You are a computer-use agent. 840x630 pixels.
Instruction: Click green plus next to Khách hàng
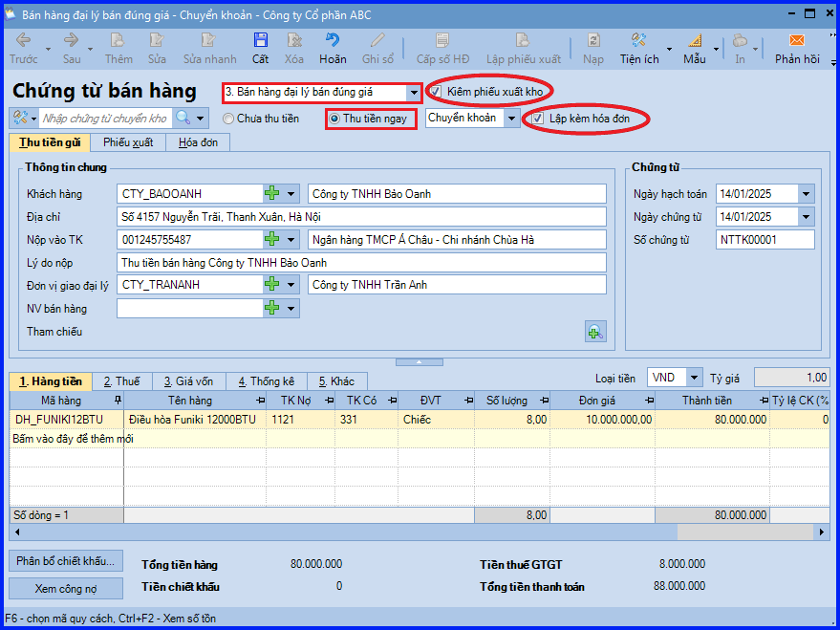(272, 193)
